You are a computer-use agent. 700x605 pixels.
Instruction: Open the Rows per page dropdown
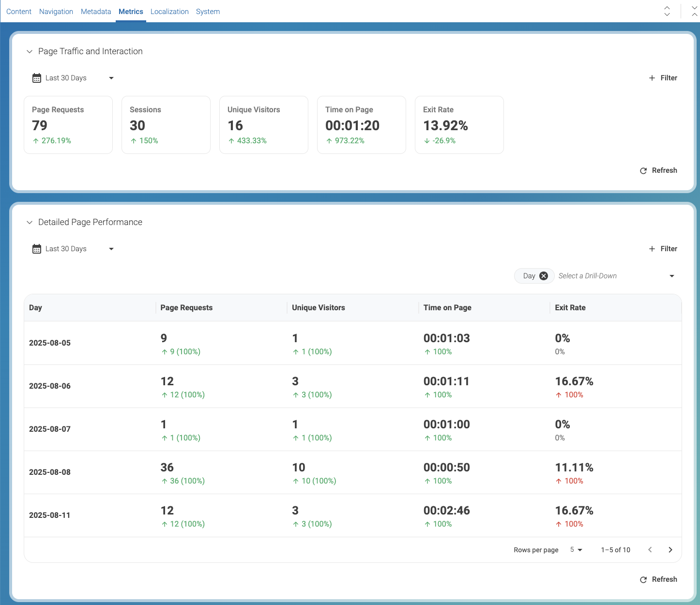click(576, 550)
